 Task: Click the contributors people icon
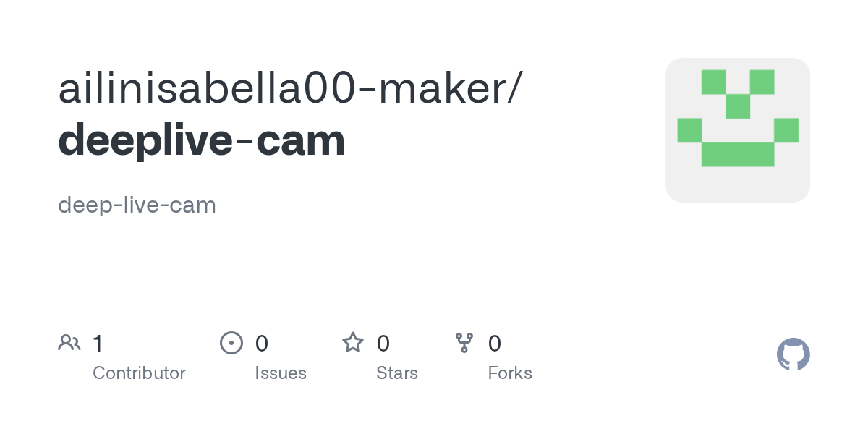[x=69, y=343]
